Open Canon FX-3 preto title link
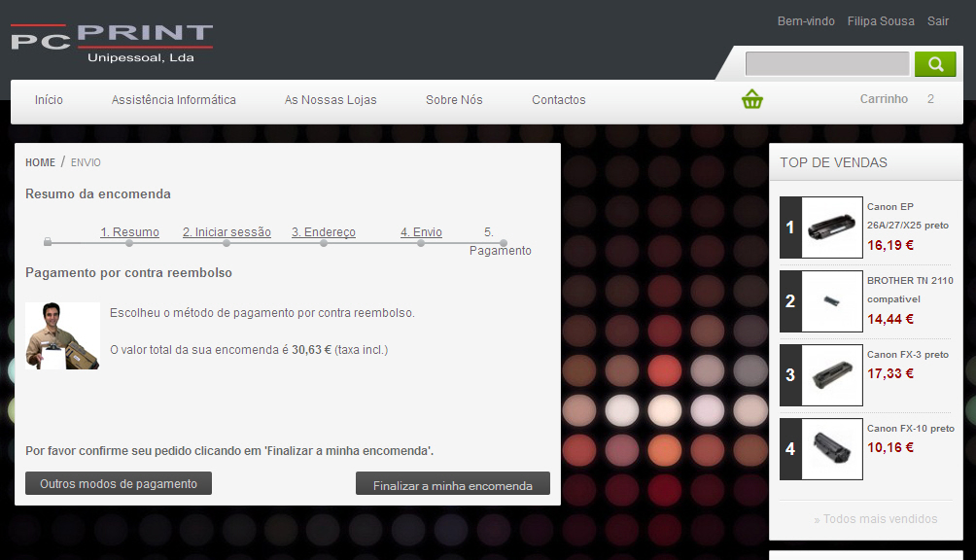The height and width of the screenshot is (560, 976). point(908,355)
